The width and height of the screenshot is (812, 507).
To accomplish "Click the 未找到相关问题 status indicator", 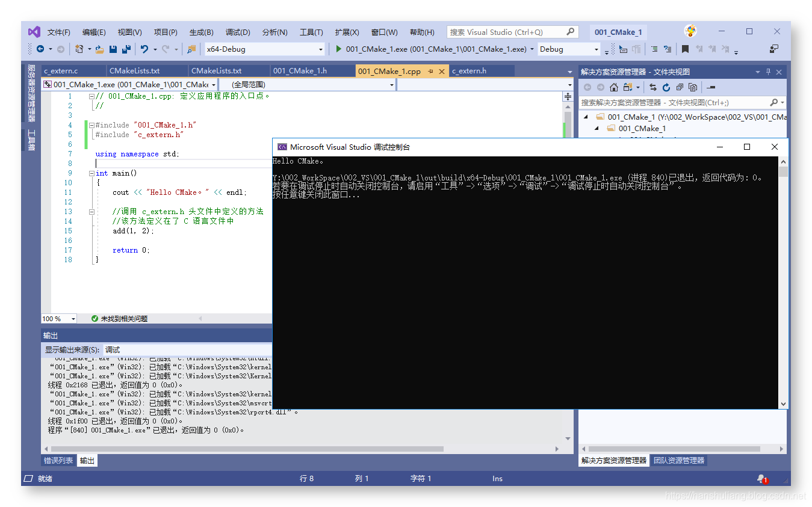I will (x=119, y=319).
